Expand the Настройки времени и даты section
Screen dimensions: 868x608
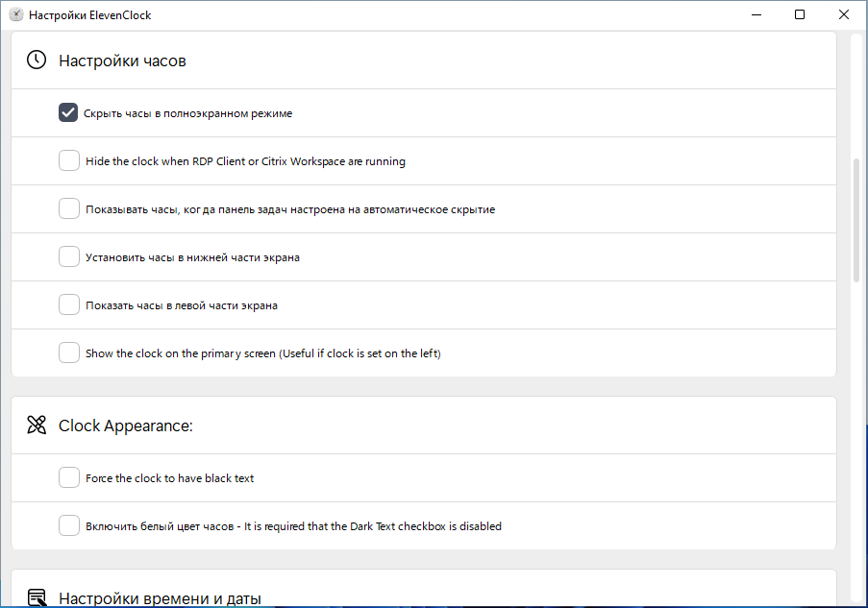[x=424, y=589]
